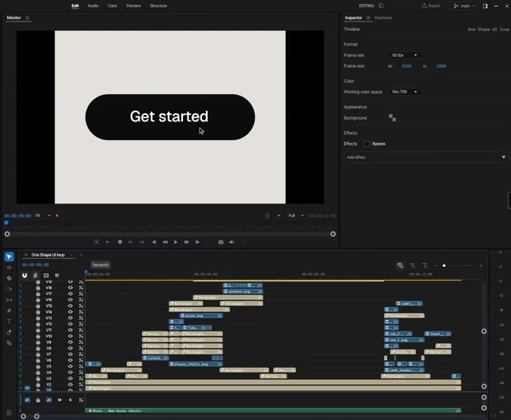The width and height of the screenshot is (511, 420).
Task: Switch to the Keyframe tab
Action: point(383,18)
